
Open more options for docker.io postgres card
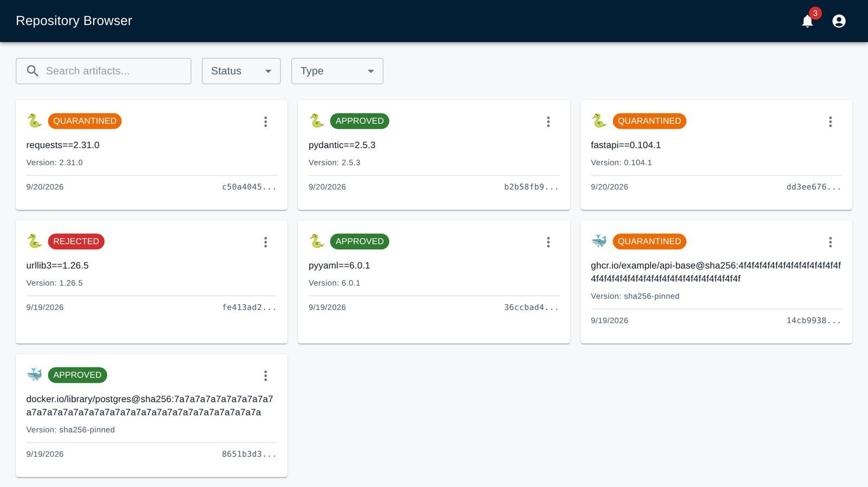(265, 376)
